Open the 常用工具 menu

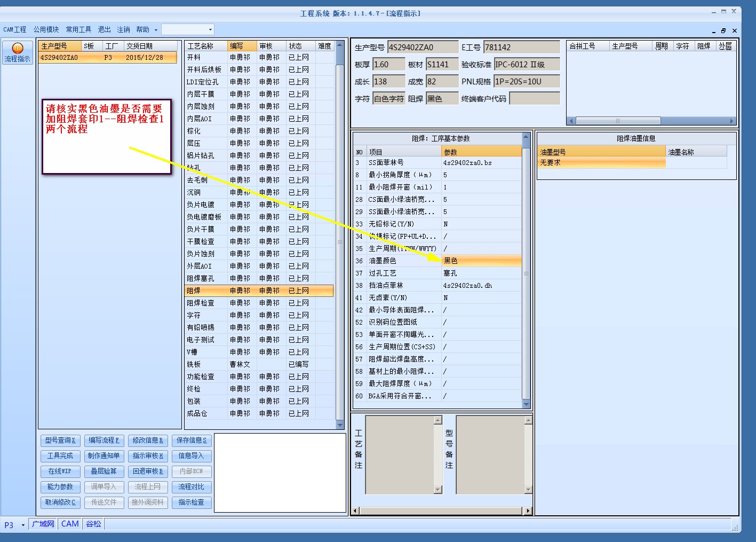[78, 29]
